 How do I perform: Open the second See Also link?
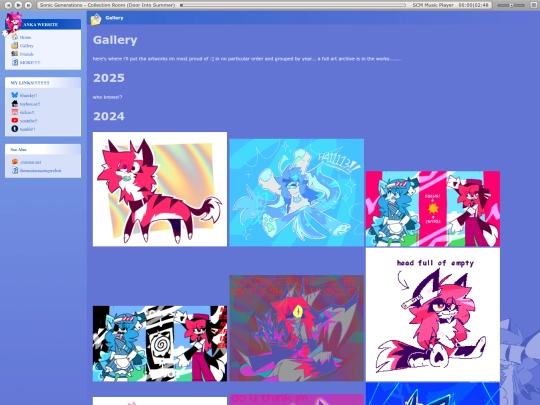40,170
